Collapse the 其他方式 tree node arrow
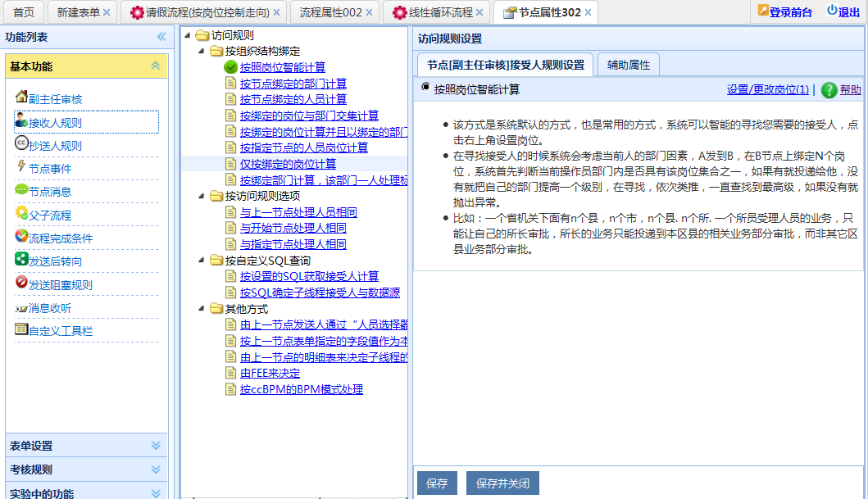 click(202, 309)
